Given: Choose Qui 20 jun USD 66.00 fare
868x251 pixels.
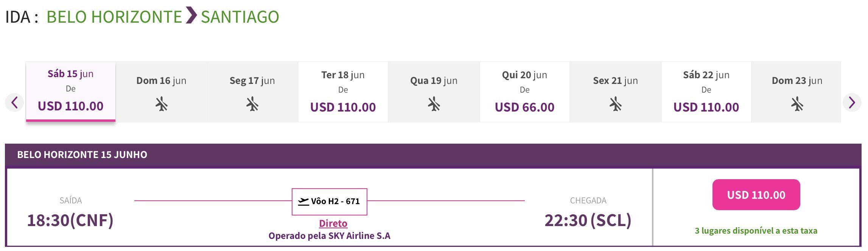Looking at the screenshot, I should pyautogui.click(x=524, y=107).
